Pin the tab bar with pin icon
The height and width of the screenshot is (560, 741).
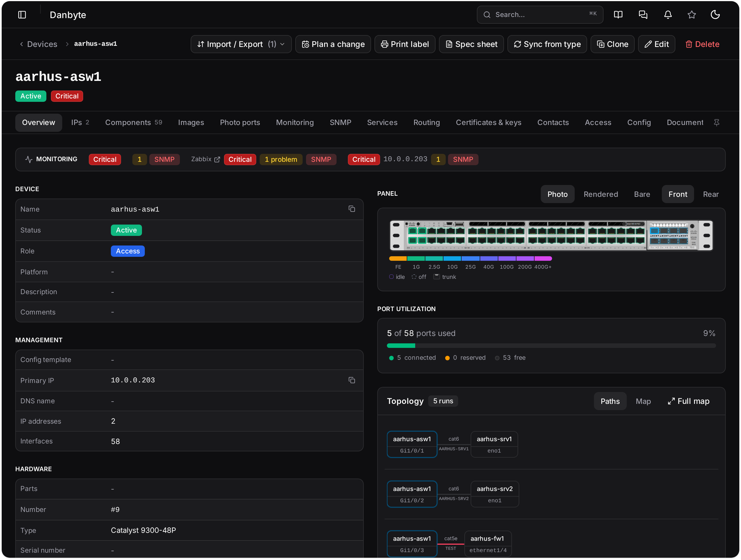717,122
